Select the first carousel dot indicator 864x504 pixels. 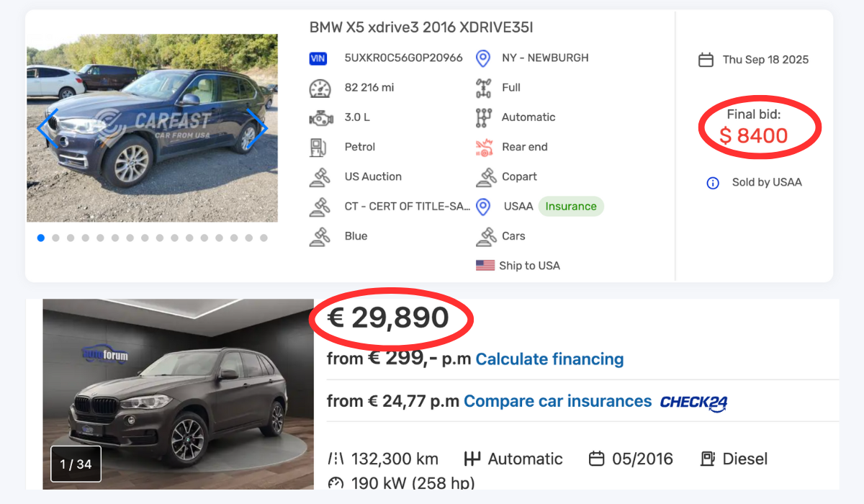(x=40, y=238)
